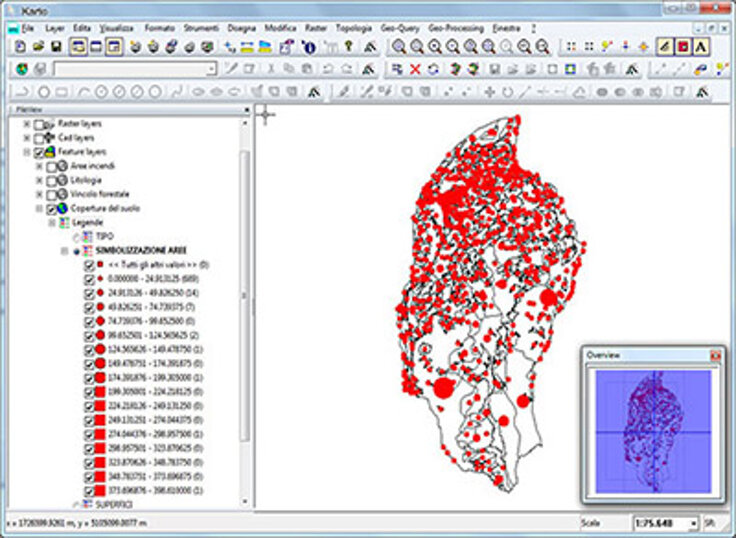Close the Overview panel
The height and width of the screenshot is (538, 736).
pyautogui.click(x=714, y=355)
